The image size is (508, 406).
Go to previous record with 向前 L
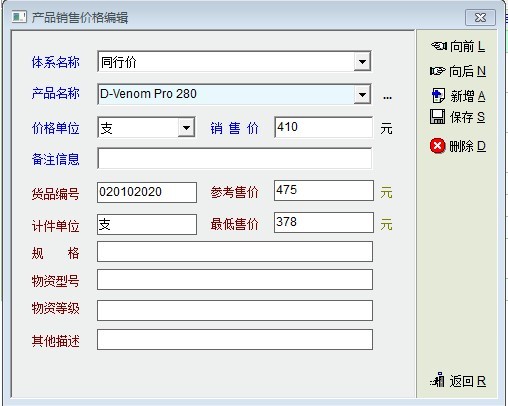458,46
